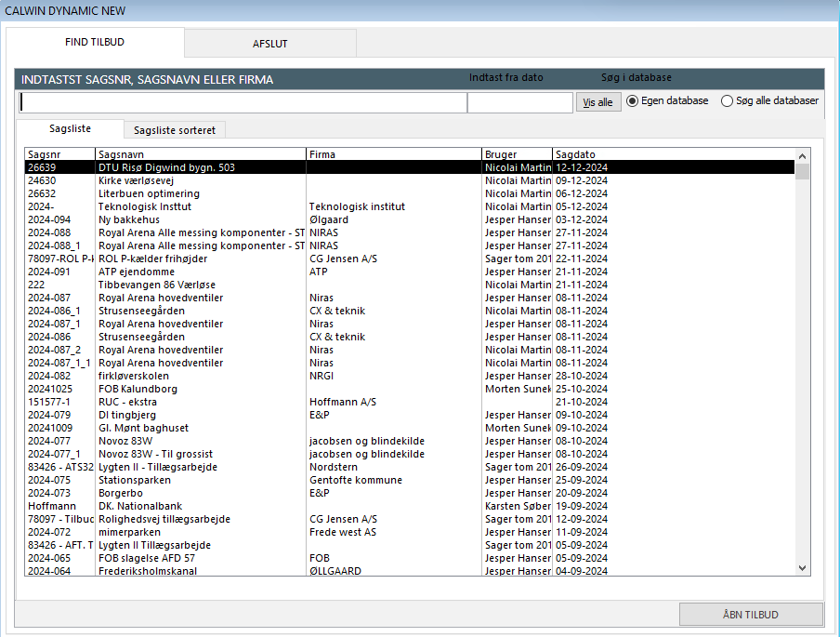Select the DK. Nationalbank case
This screenshot has width=840, height=637.
(410, 506)
